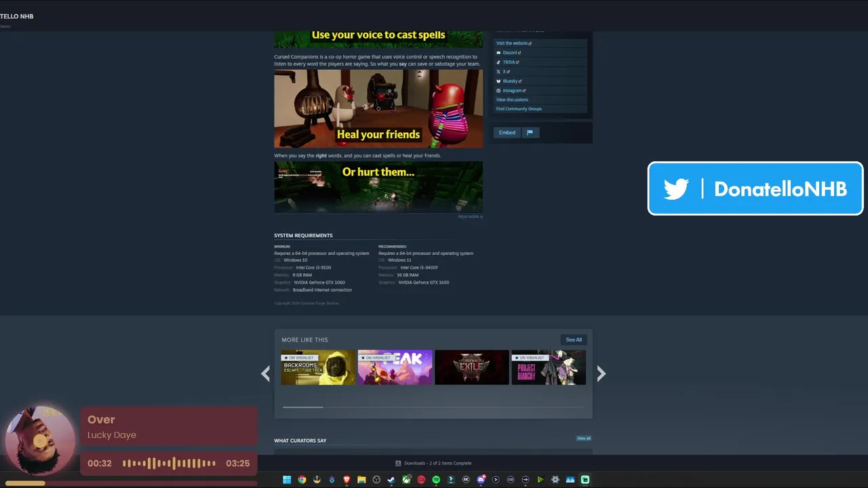Click the Or hurt them screenshot

click(378, 187)
